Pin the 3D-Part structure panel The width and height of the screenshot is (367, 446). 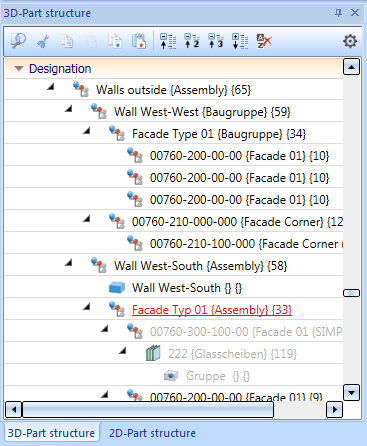click(x=338, y=13)
